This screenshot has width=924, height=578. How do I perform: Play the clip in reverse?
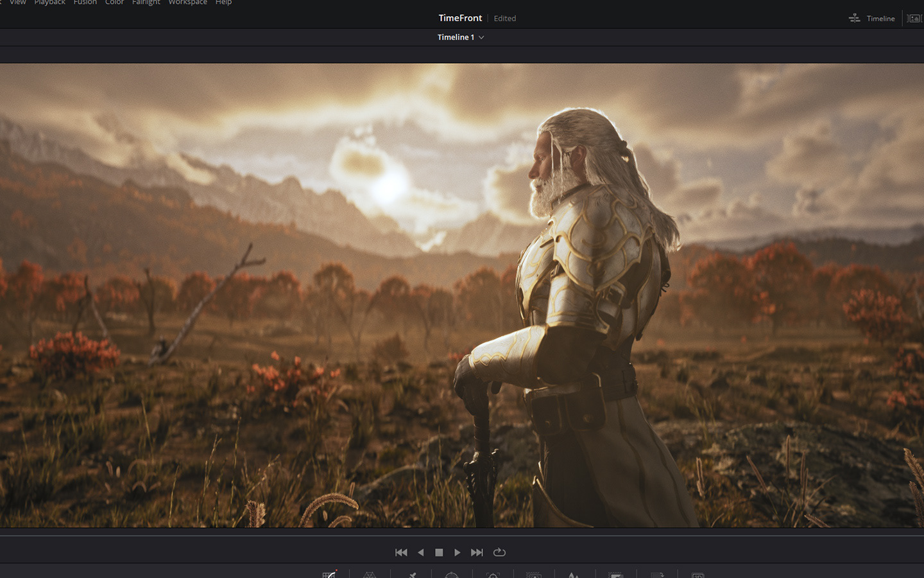(421, 552)
